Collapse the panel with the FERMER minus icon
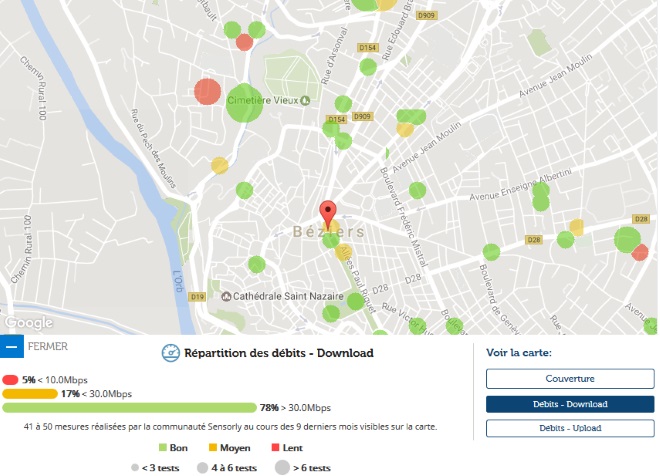The width and height of the screenshot is (660, 476). click(12, 348)
